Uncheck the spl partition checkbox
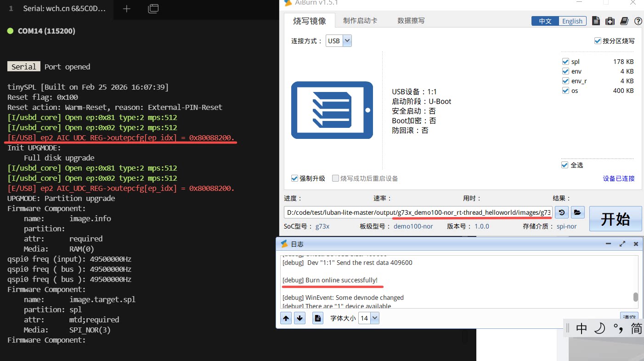This screenshot has width=644, height=361. 565,62
